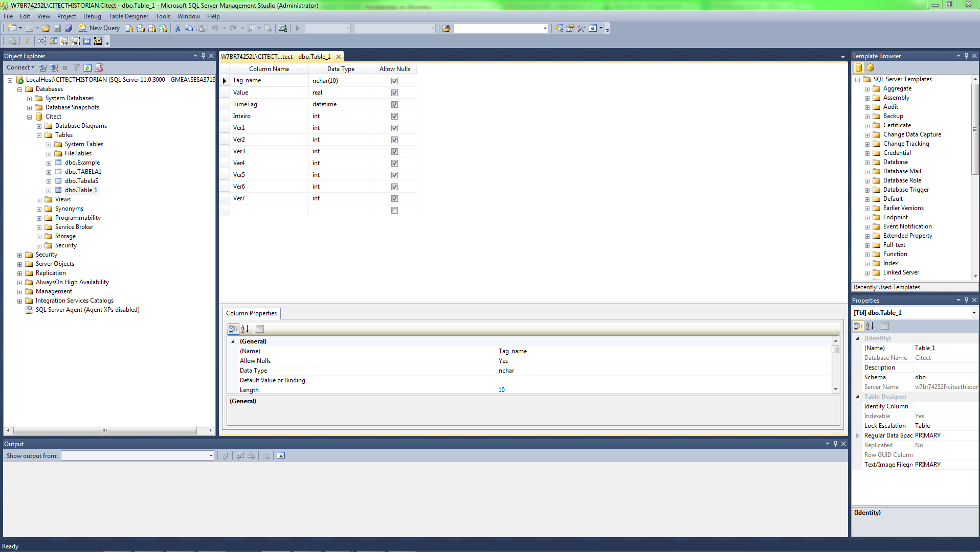This screenshot has width=980, height=552.
Task: Click the Activity Monitor toolbar icon
Action: point(283,29)
